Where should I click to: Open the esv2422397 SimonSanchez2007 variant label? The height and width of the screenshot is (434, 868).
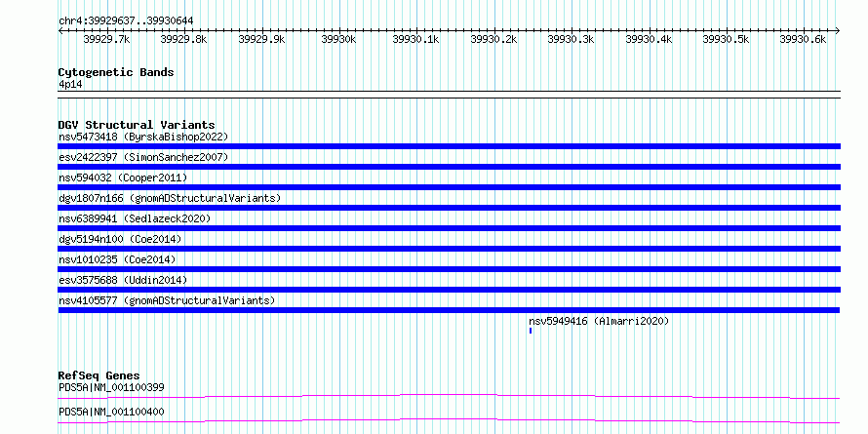pyautogui.click(x=143, y=157)
